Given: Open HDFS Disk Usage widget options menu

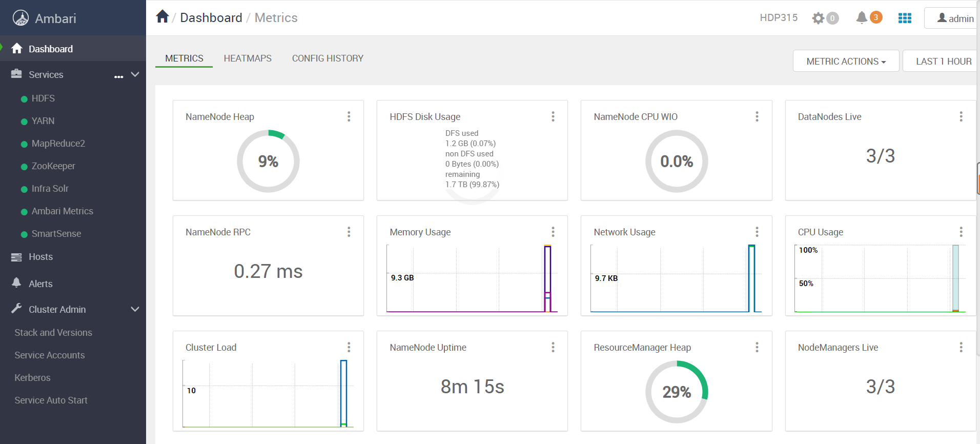Looking at the screenshot, I should click(x=553, y=116).
